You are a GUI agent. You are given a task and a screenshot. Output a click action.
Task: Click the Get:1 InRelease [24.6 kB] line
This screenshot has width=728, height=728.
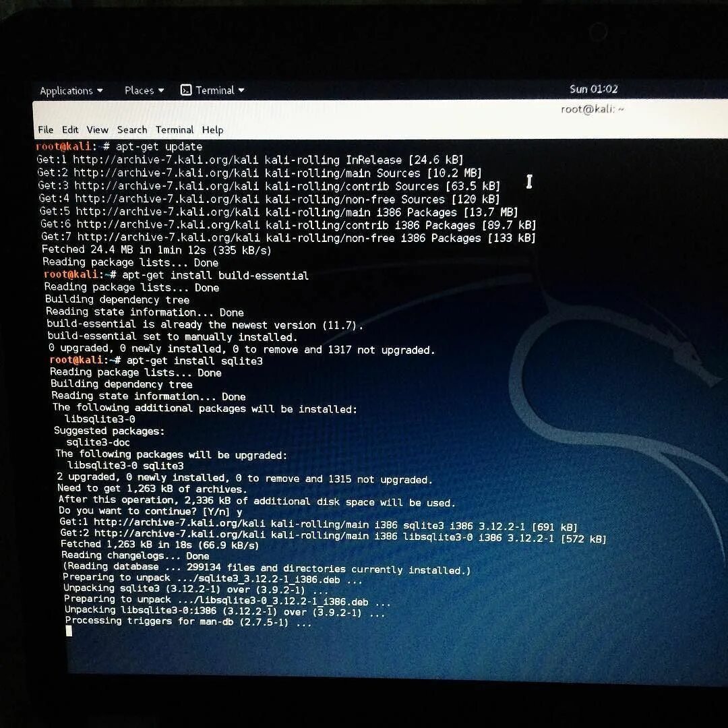tap(250, 160)
